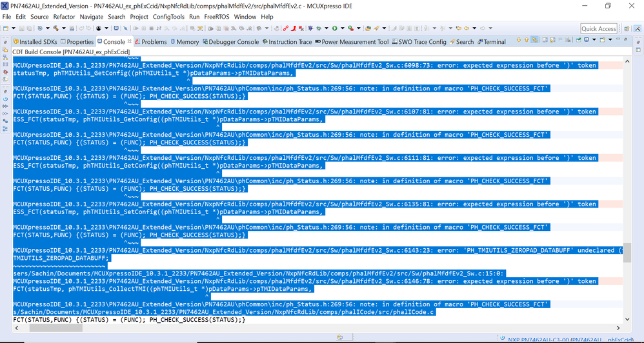Click the Pin Console icon
644x343 pixels.
point(578,40)
